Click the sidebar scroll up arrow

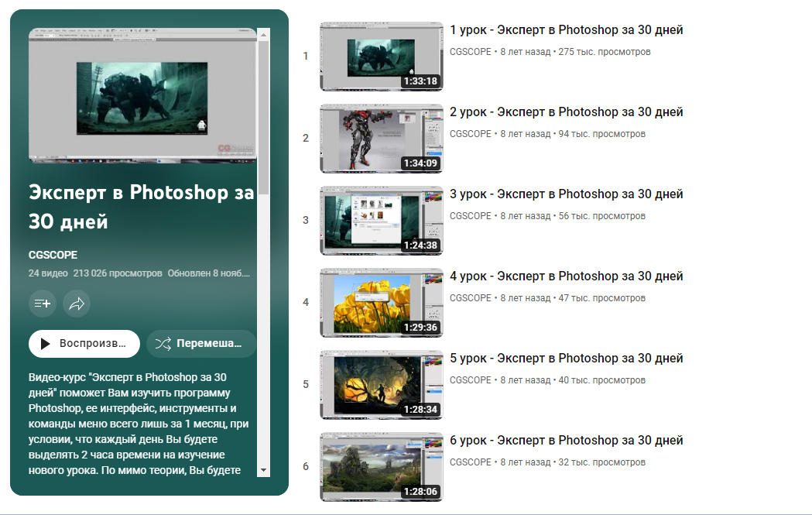point(264,35)
